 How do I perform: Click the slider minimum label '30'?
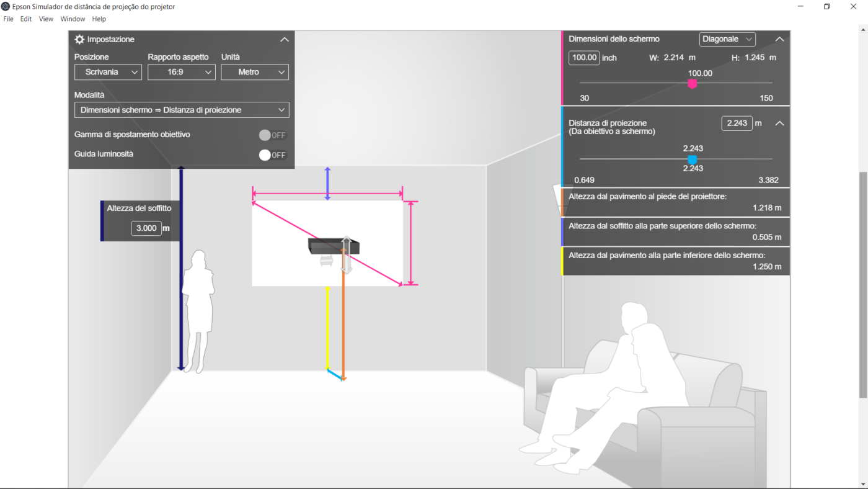[x=584, y=98]
